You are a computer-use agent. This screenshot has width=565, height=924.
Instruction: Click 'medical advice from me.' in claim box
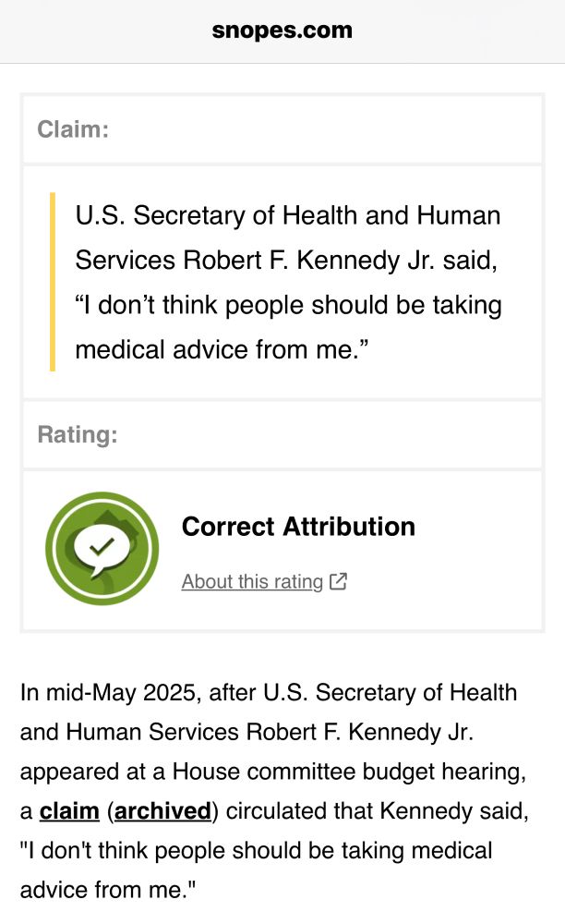[x=222, y=349]
